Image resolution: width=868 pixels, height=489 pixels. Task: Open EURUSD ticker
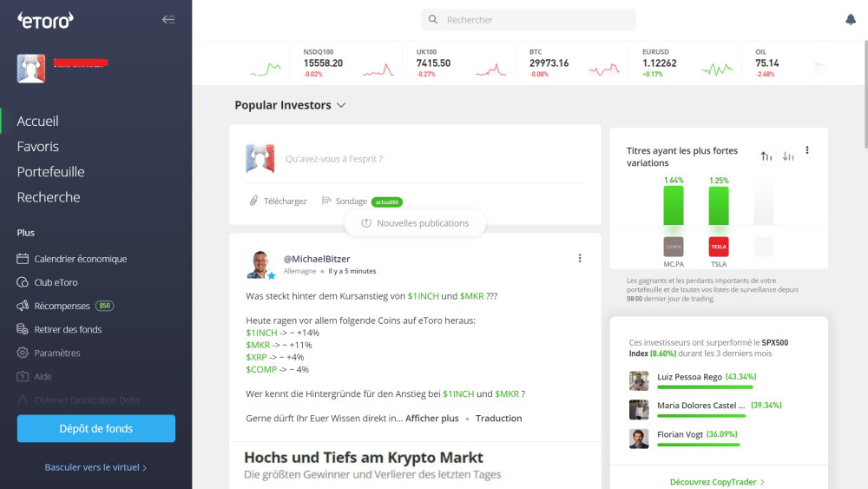688,63
